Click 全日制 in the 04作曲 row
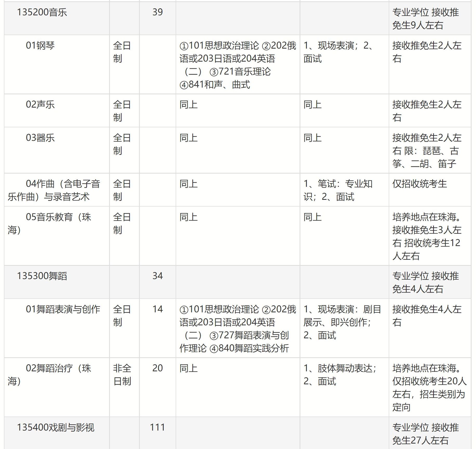The width and height of the screenshot is (476, 449). [x=122, y=190]
